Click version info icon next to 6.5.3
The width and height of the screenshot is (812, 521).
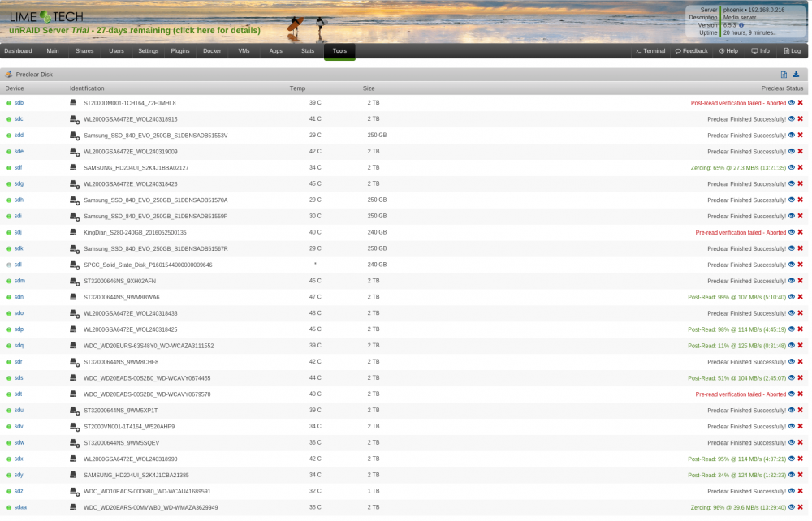coord(741,25)
